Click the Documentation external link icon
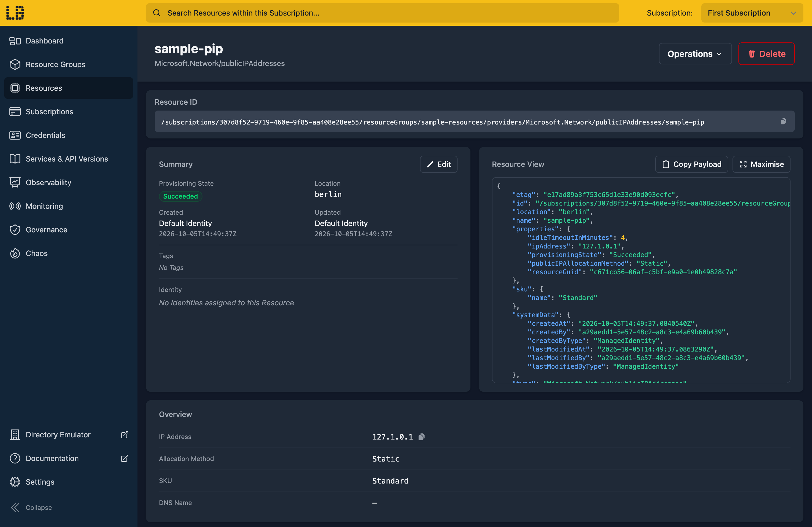The height and width of the screenshot is (527, 812). coord(125,458)
